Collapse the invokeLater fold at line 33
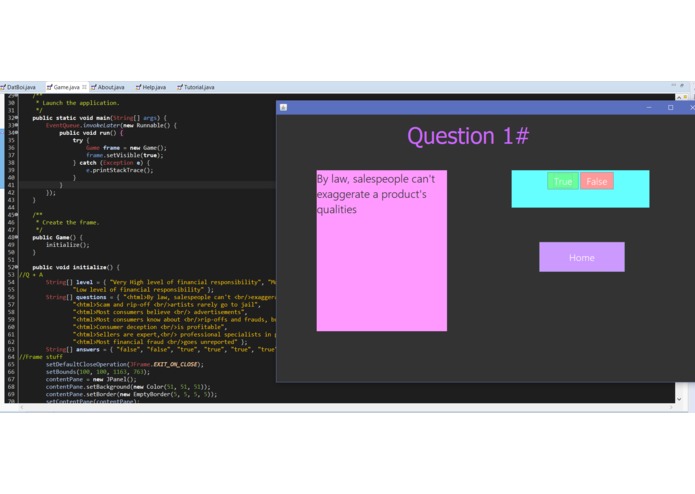 (x=16, y=125)
